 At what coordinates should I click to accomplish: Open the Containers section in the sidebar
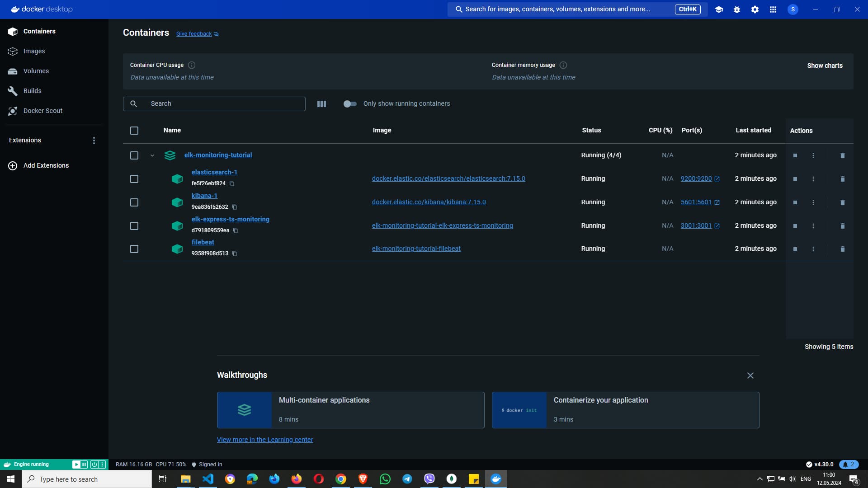click(x=39, y=31)
